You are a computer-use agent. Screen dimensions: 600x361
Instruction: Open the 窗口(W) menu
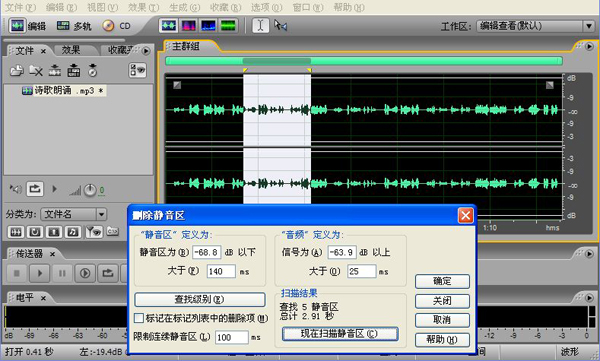point(308,7)
